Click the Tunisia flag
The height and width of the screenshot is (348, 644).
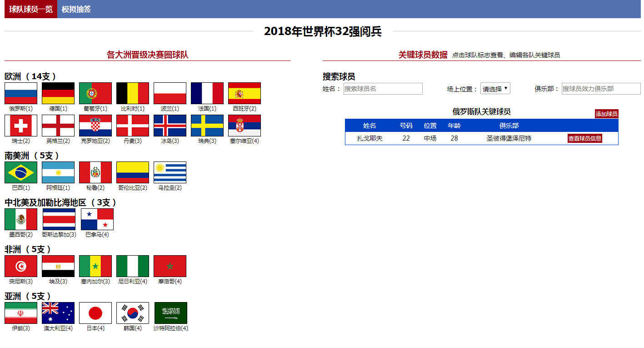click(21, 266)
